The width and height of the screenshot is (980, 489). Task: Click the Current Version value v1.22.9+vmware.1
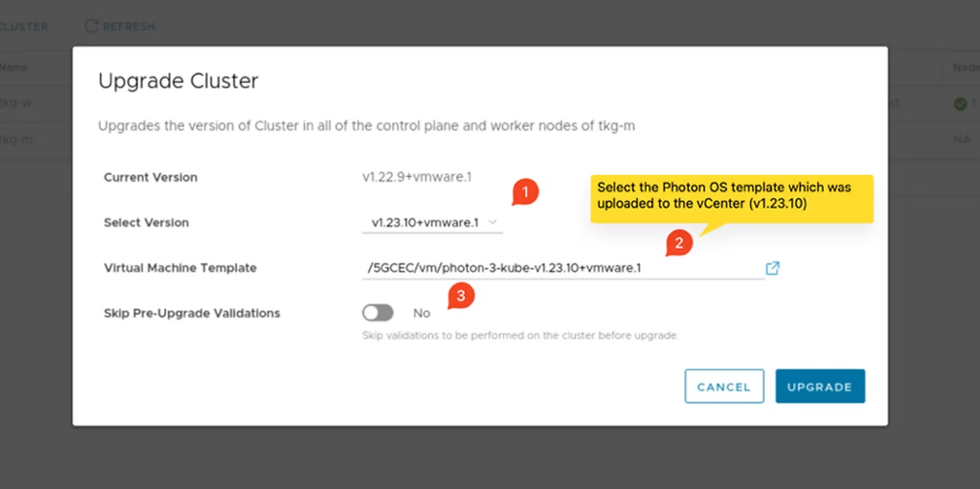point(416,177)
